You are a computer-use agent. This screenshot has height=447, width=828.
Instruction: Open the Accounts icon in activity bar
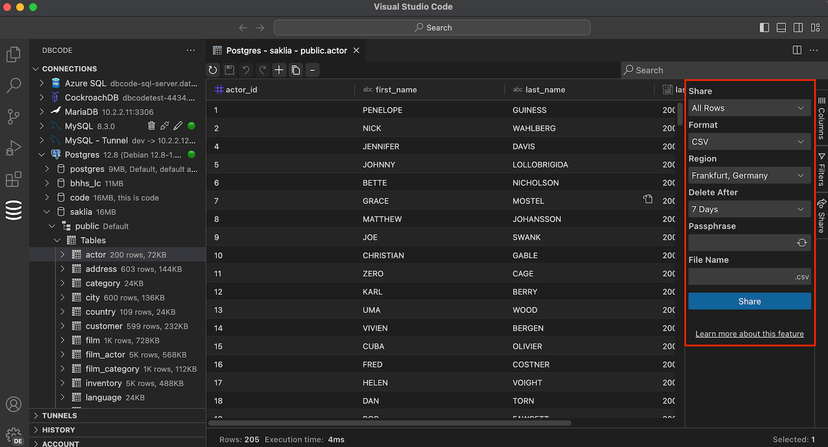click(13, 404)
